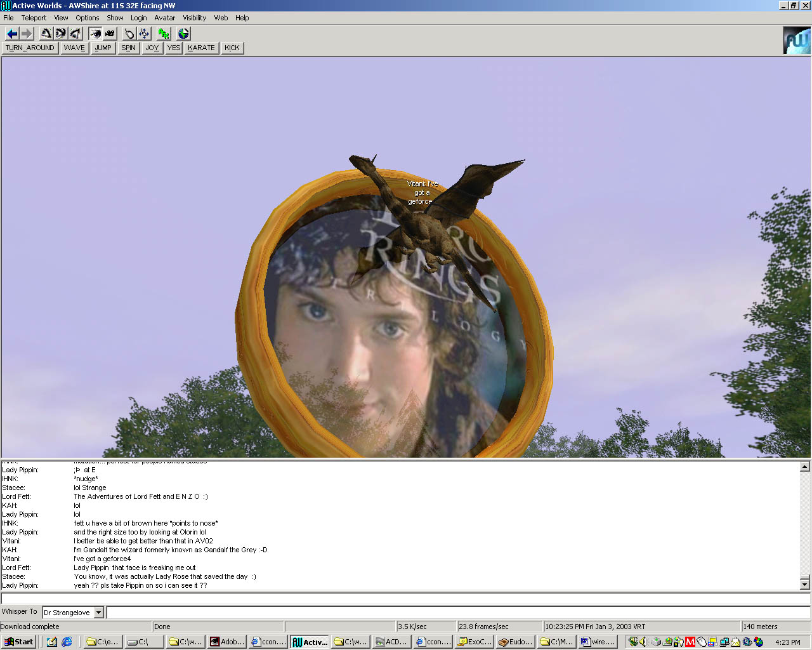Viewport: 812px width, 650px height.
Task: Toggle third person camera view
Action: coord(110,34)
